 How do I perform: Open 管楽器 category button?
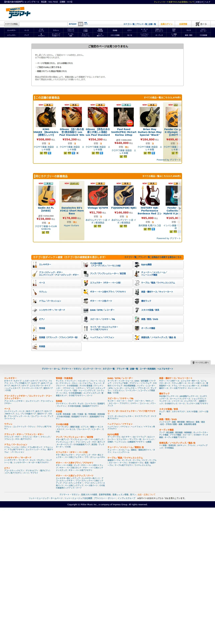coord(56,328)
